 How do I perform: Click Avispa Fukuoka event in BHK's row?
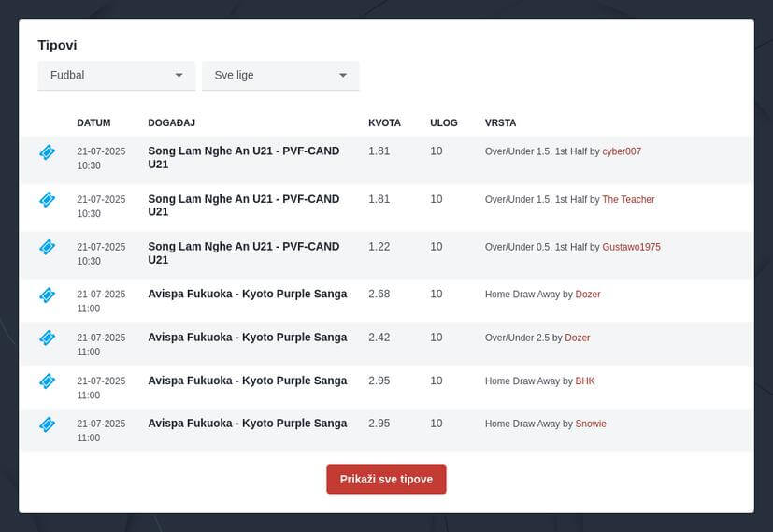pyautogui.click(x=248, y=381)
